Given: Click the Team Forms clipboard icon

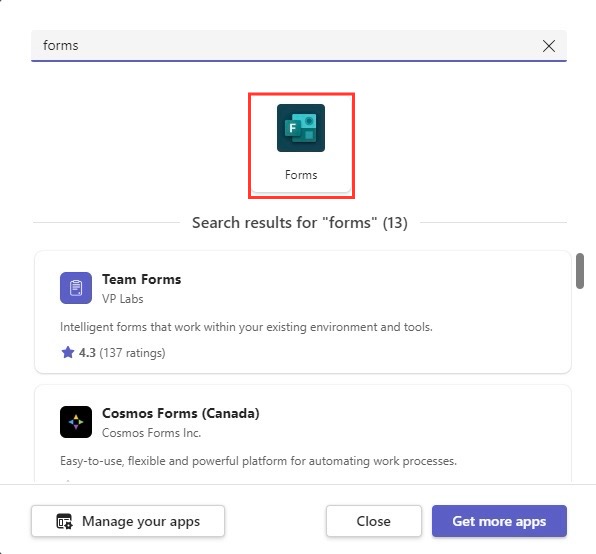Looking at the screenshot, I should coord(76,288).
